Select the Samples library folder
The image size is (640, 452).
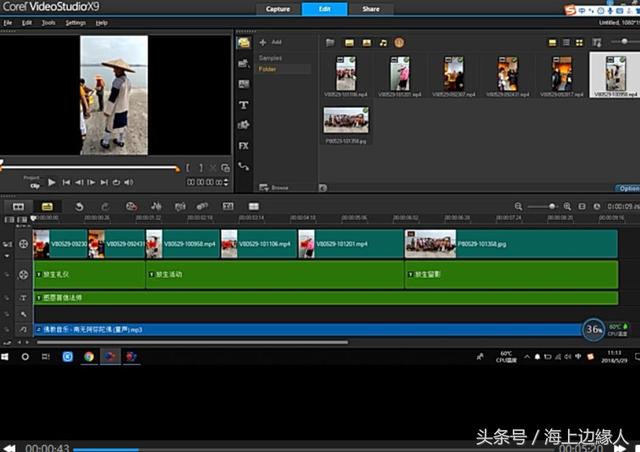coord(270,58)
